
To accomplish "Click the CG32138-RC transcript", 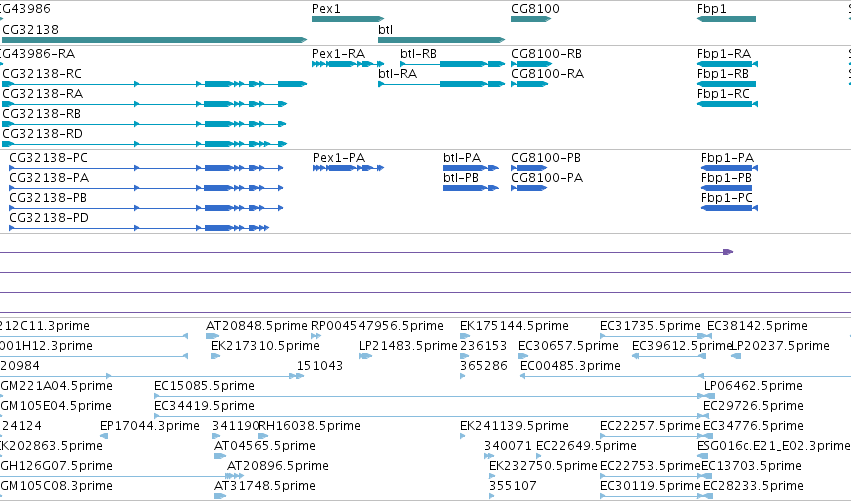I will coord(155,84).
